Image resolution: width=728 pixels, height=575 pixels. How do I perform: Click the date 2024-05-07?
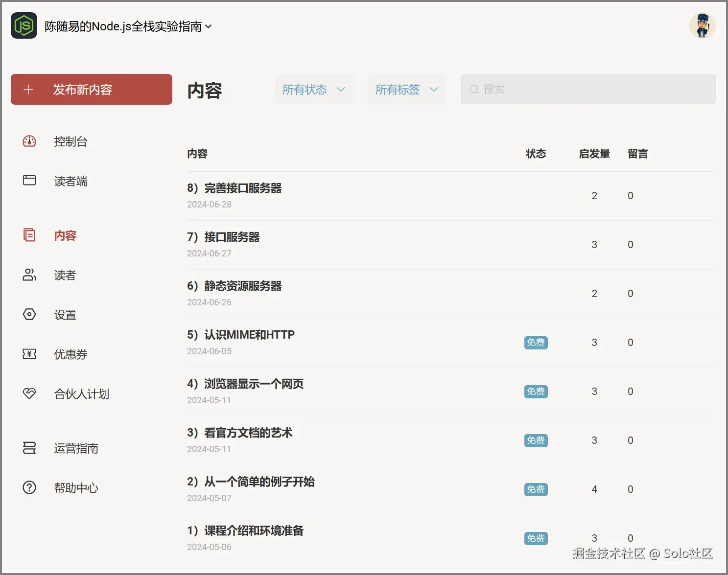[x=209, y=498]
